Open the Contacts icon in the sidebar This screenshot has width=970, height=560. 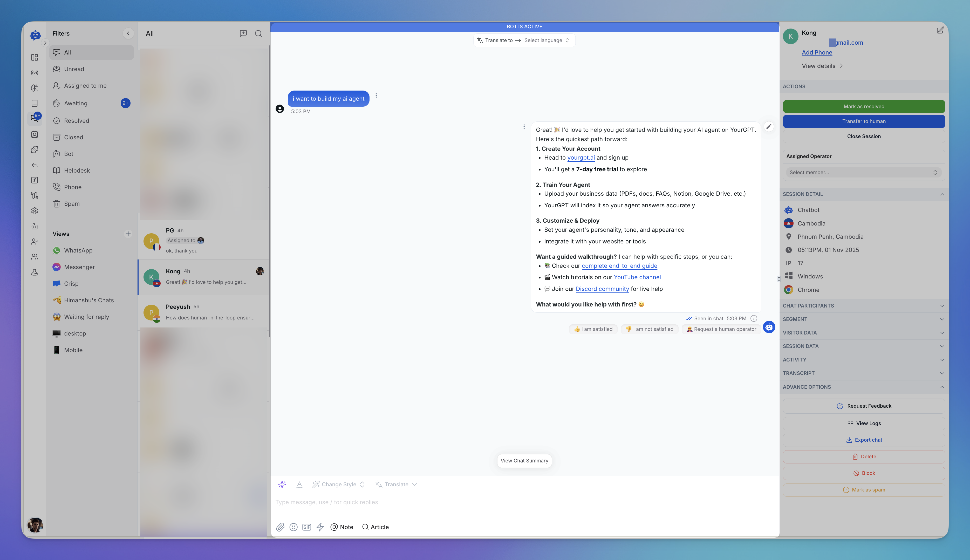pyautogui.click(x=35, y=135)
